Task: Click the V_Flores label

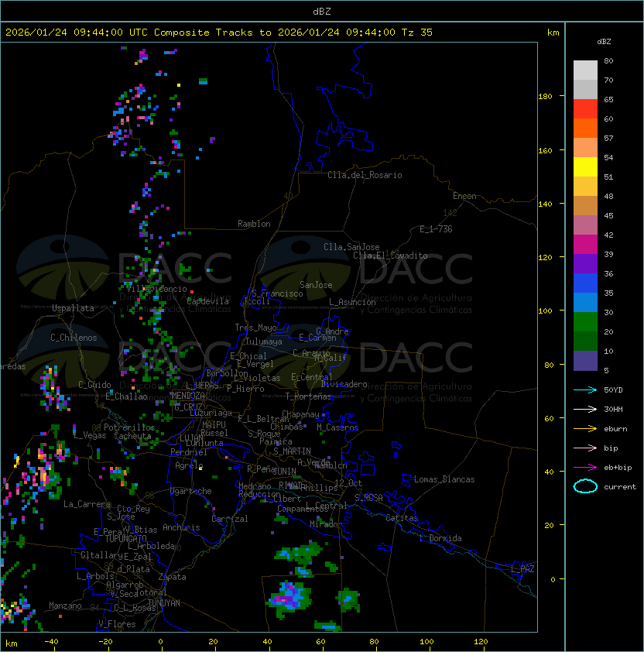Action: coord(117,623)
